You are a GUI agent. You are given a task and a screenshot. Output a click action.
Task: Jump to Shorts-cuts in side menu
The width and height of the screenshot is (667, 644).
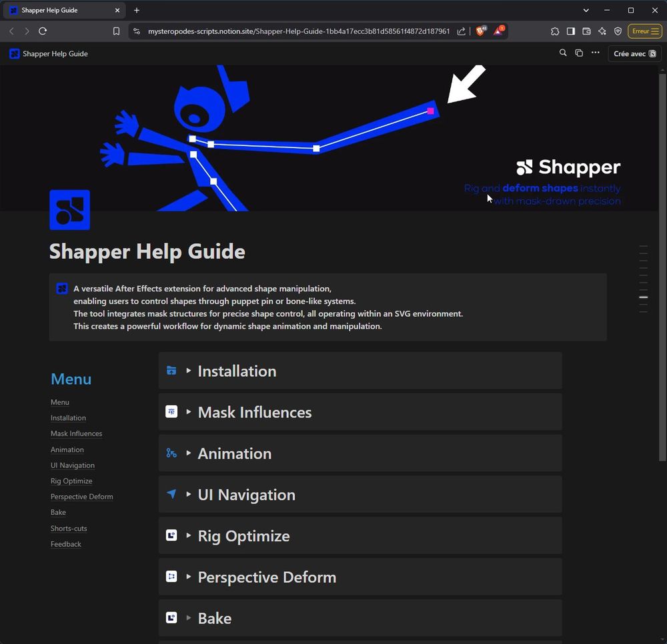point(69,529)
